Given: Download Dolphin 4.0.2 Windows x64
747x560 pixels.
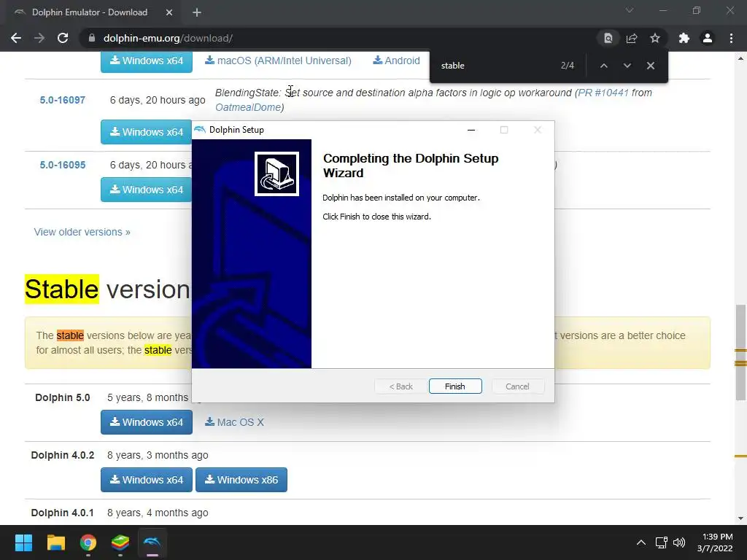Looking at the screenshot, I should coord(146,480).
